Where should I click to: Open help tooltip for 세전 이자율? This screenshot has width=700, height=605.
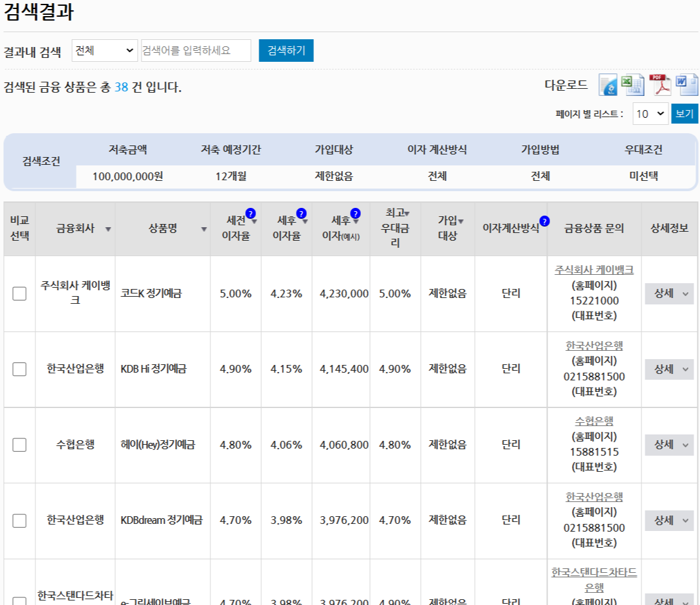point(251,214)
